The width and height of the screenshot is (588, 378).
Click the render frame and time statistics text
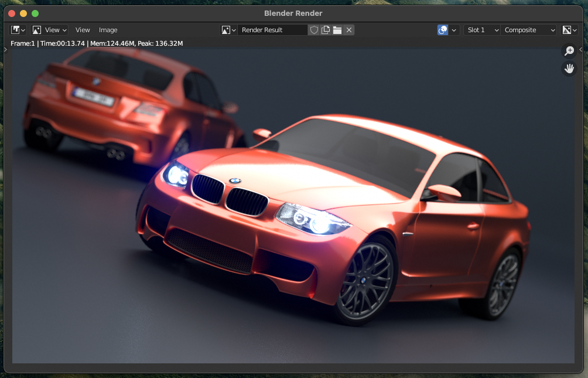(x=97, y=43)
